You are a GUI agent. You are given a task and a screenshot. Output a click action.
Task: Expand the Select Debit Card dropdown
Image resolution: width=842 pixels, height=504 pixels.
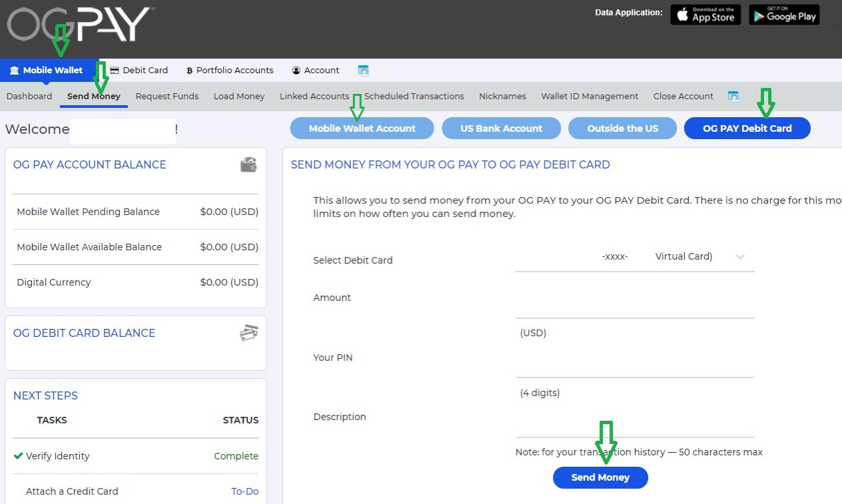click(x=635, y=257)
